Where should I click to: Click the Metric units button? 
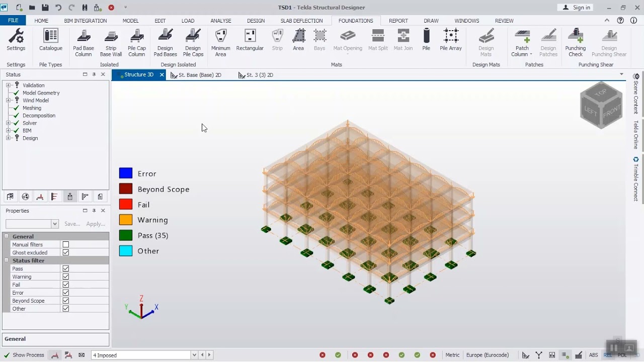[x=452, y=355]
